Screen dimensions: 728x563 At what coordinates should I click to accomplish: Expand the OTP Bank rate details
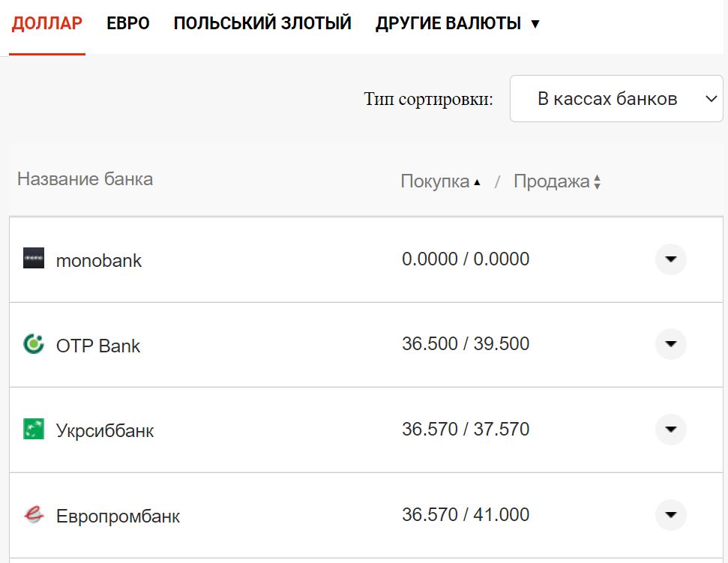[x=670, y=344]
